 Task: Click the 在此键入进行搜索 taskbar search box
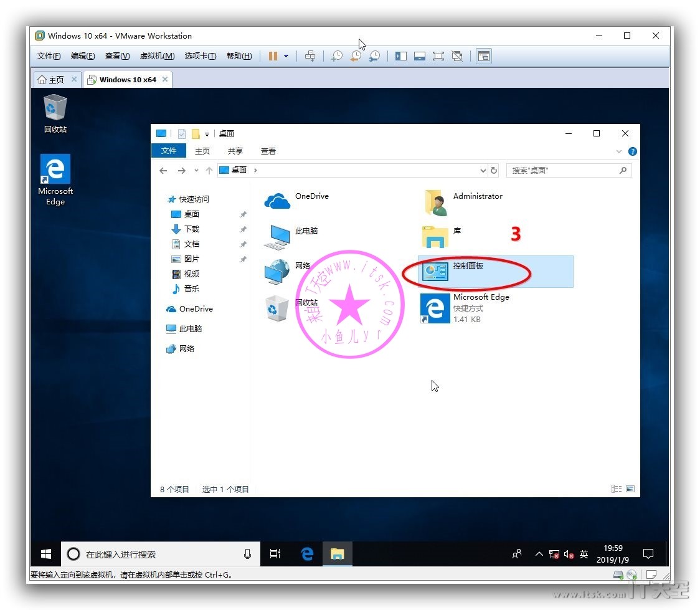[x=160, y=554]
